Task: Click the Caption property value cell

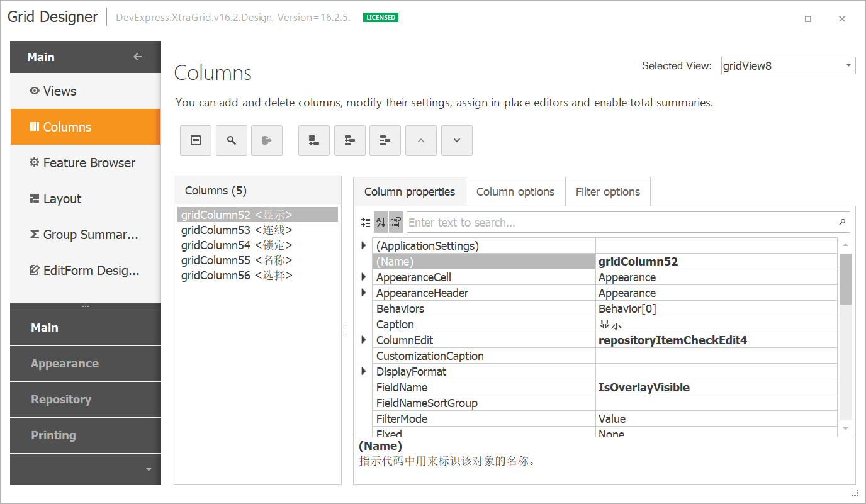Action: pyautogui.click(x=716, y=324)
